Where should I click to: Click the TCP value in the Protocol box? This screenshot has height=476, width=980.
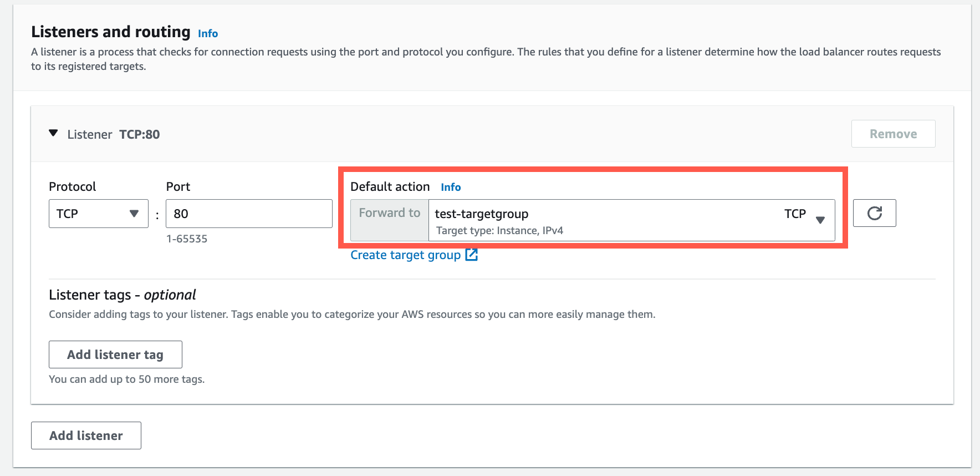(x=68, y=214)
